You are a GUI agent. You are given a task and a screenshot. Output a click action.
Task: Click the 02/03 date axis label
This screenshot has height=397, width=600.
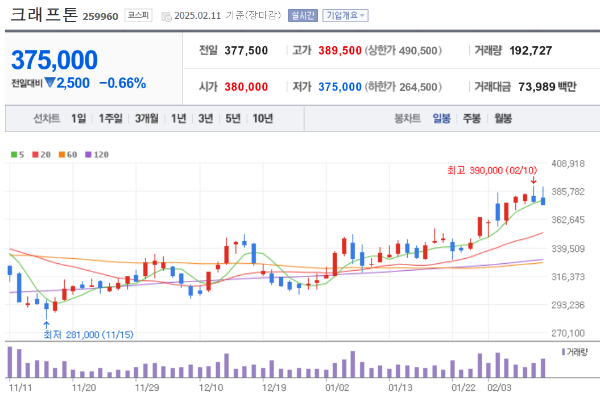(499, 388)
